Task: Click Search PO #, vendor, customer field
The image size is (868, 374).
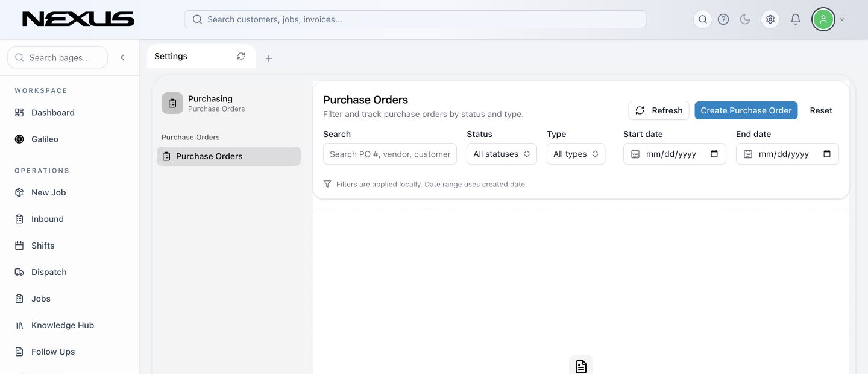Action: click(390, 154)
